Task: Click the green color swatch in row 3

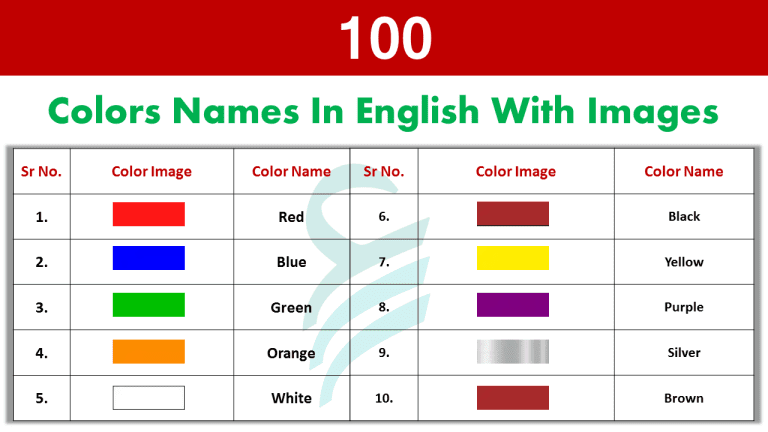Action: pos(148,305)
